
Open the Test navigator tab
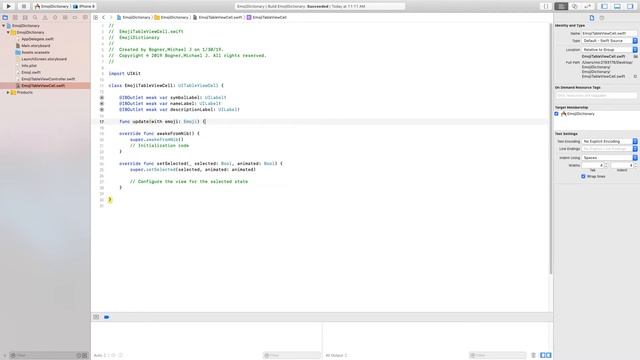(55, 18)
